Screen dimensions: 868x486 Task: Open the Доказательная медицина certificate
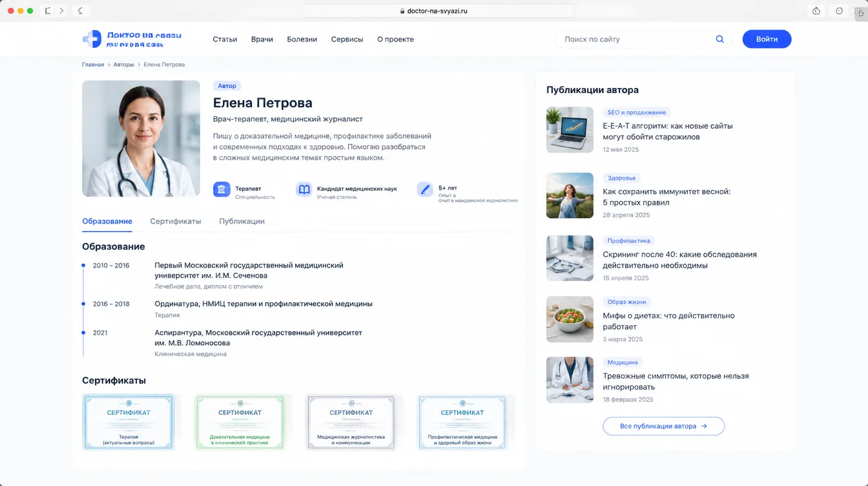click(240, 422)
